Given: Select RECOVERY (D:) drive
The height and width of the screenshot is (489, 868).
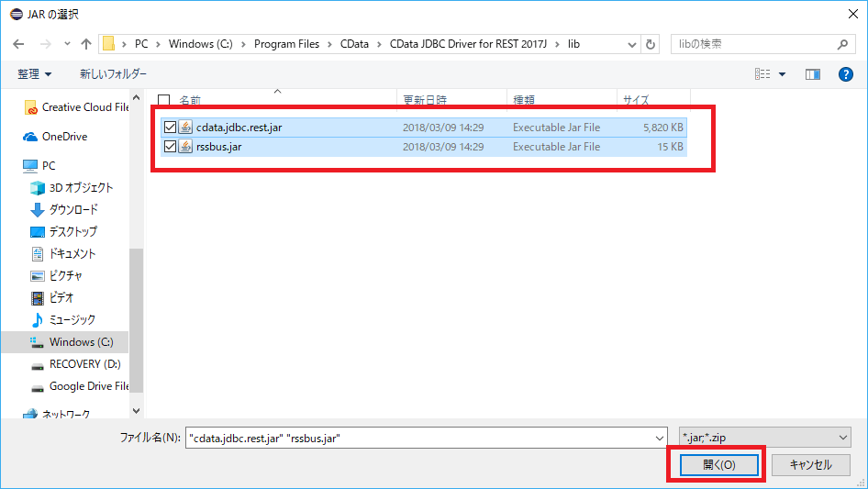Looking at the screenshot, I should pos(75,364).
